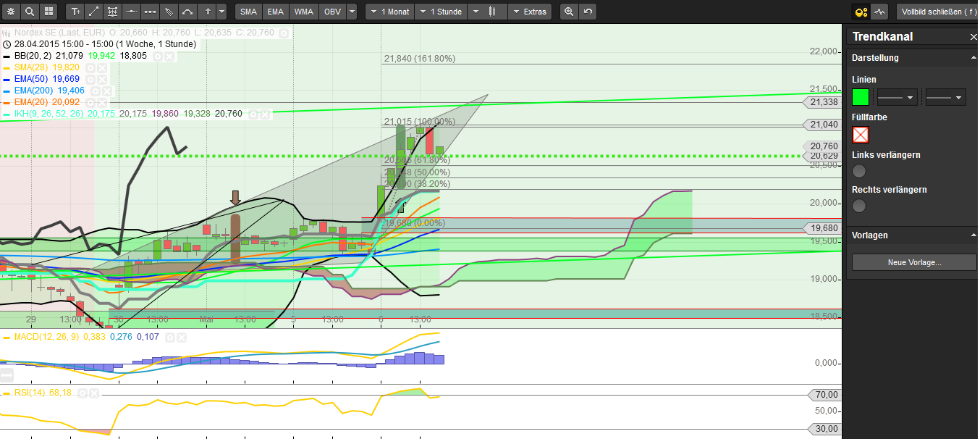This screenshot has width=980, height=439.
Task: Toggle Rechts verlängern option
Action: pos(859,206)
